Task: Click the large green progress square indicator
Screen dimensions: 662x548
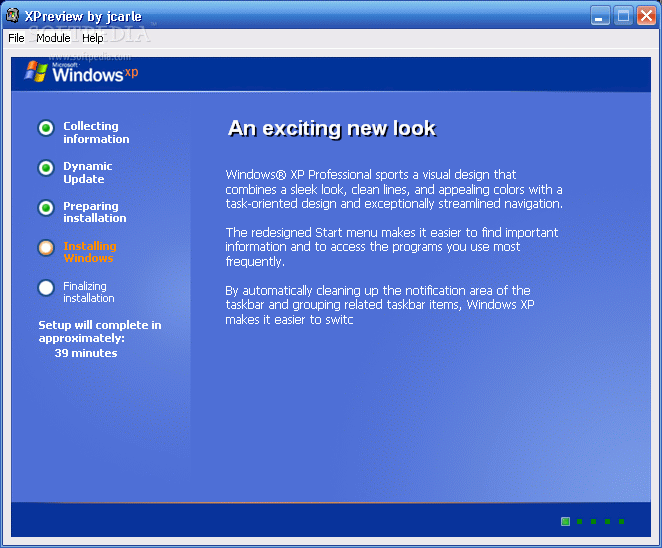Action: coord(565,521)
